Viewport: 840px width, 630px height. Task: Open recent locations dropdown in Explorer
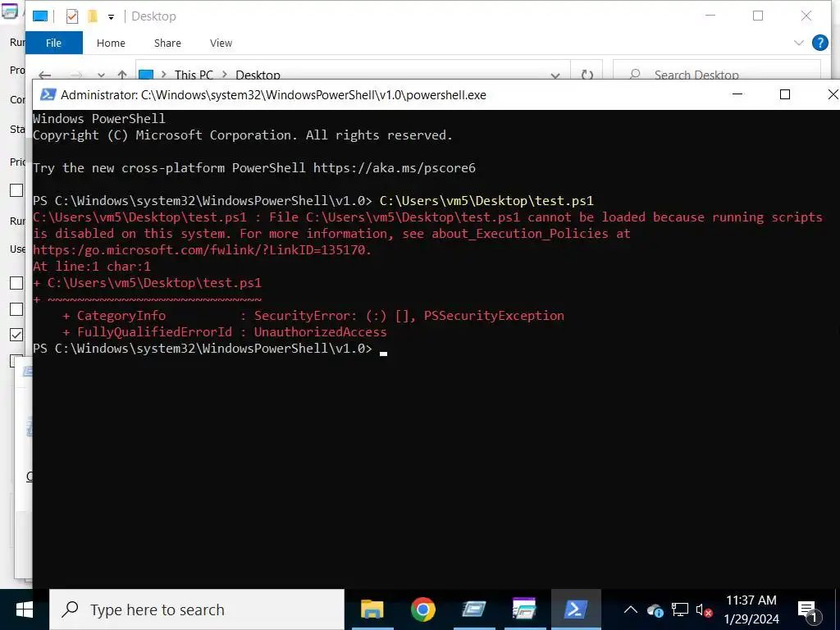click(101, 75)
